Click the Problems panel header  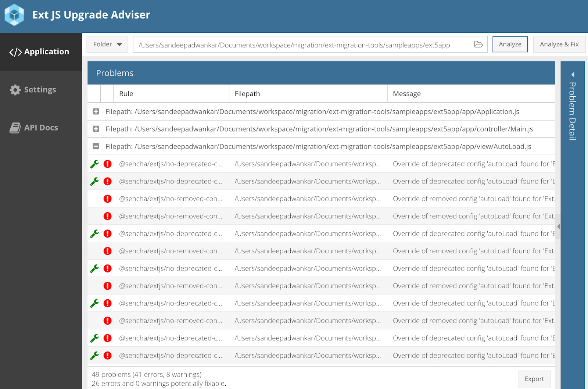(x=321, y=73)
